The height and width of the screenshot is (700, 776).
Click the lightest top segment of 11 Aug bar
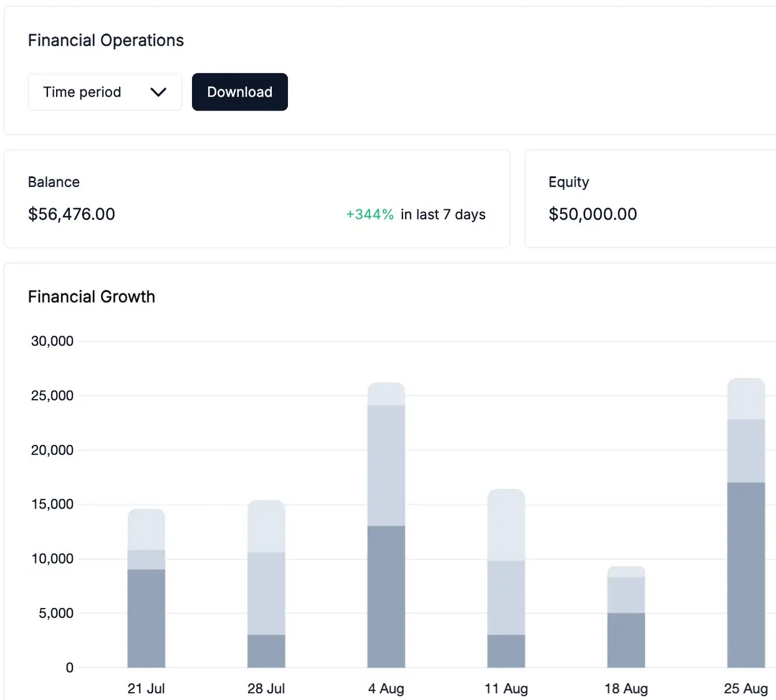[x=506, y=525]
